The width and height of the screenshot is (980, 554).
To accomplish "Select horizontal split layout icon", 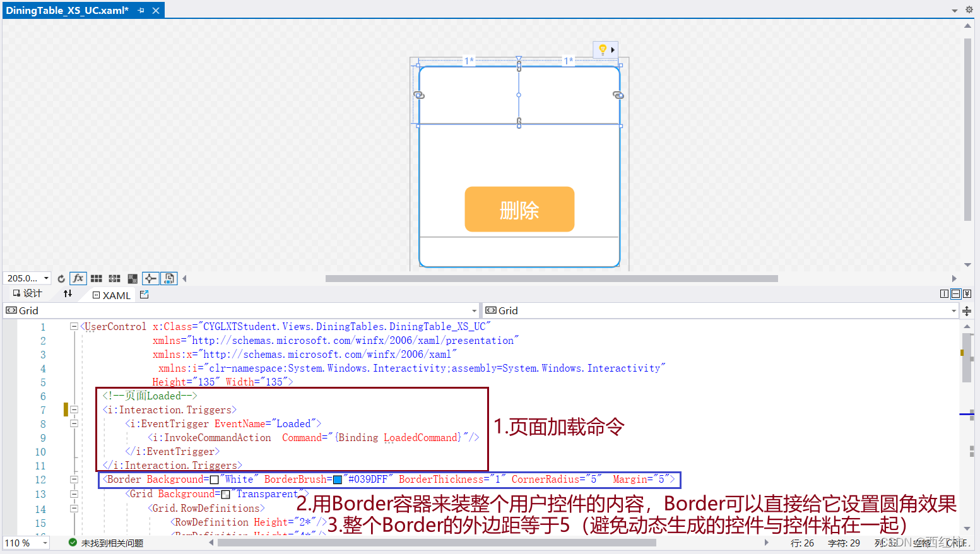I will tap(955, 294).
